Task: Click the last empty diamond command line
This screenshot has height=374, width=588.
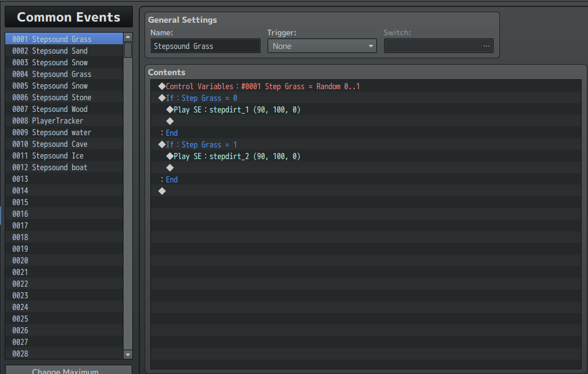Action: [162, 191]
